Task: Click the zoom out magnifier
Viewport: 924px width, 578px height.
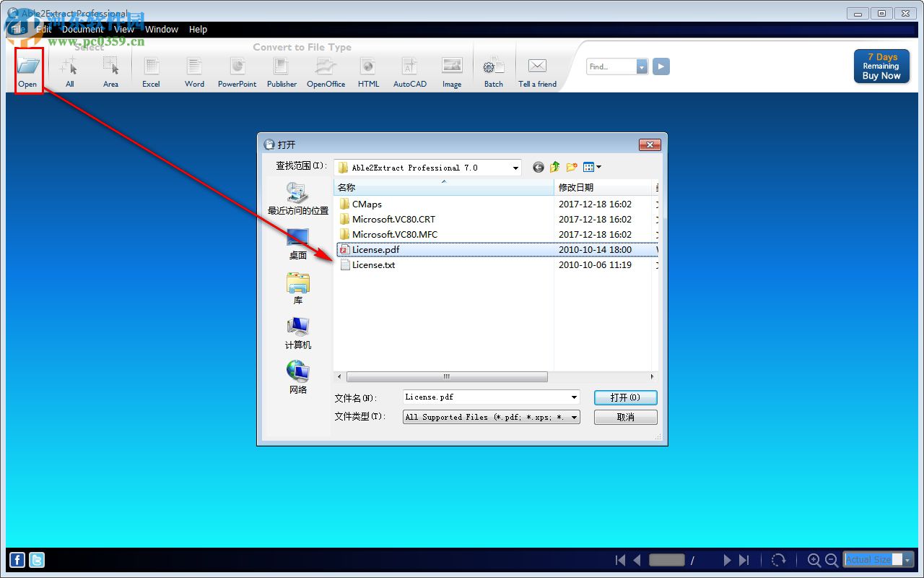Action: 832,560
